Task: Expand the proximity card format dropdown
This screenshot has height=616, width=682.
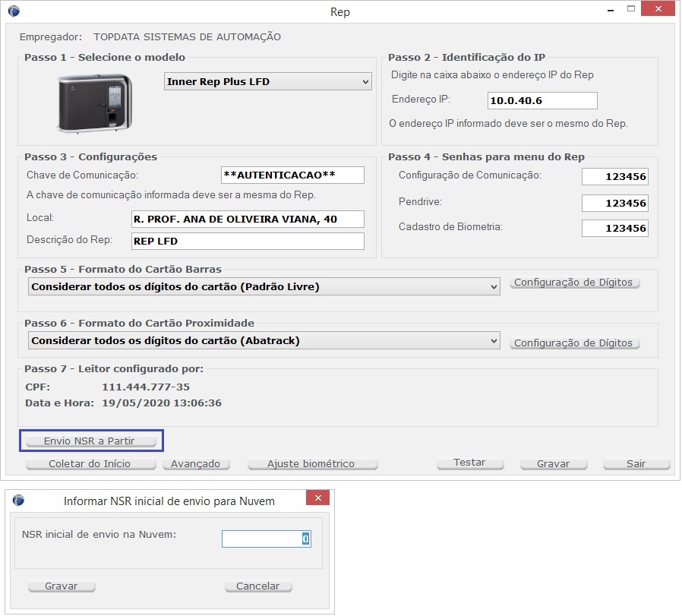Action: 264,340
